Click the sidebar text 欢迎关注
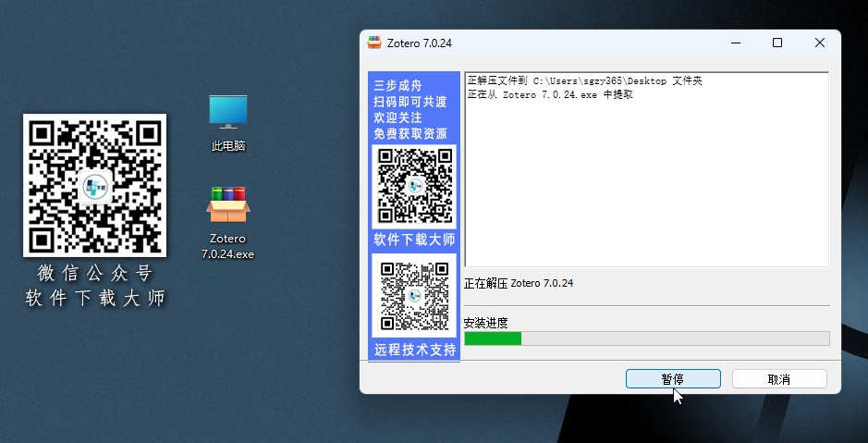868x443 pixels. [398, 117]
